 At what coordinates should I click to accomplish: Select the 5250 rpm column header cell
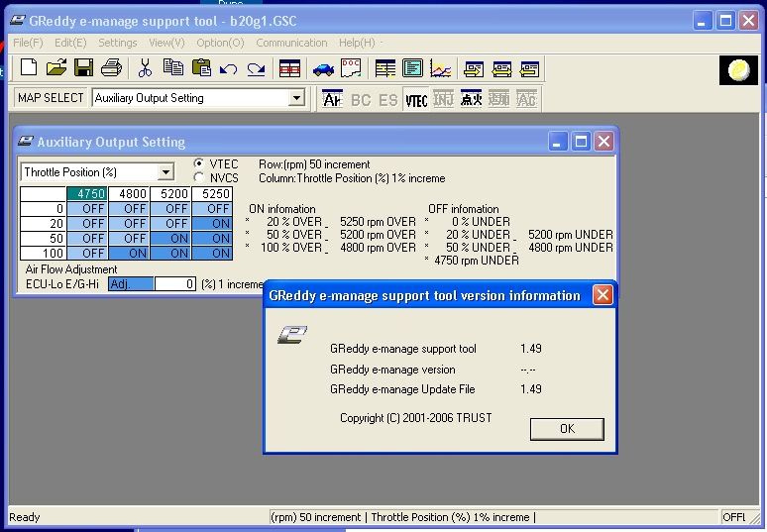pyautogui.click(x=212, y=193)
